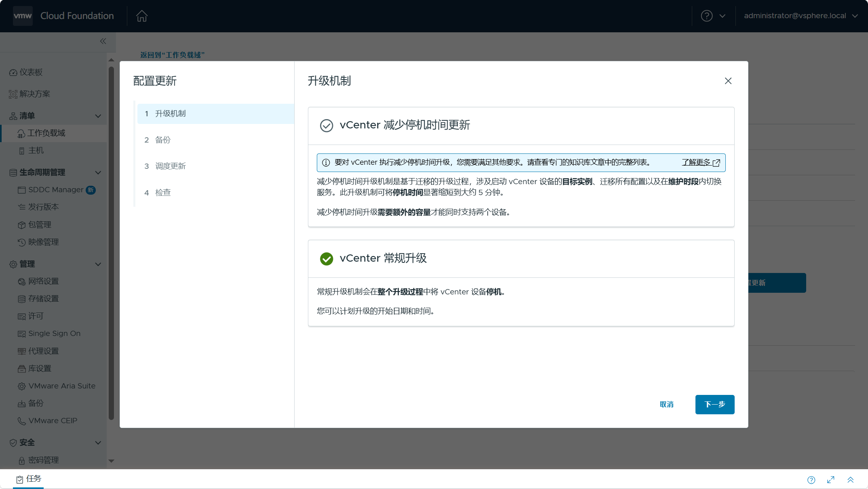The height and width of the screenshot is (489, 868).
Task: Select vCenter 减少停机时间更新 option
Action: [x=327, y=126]
